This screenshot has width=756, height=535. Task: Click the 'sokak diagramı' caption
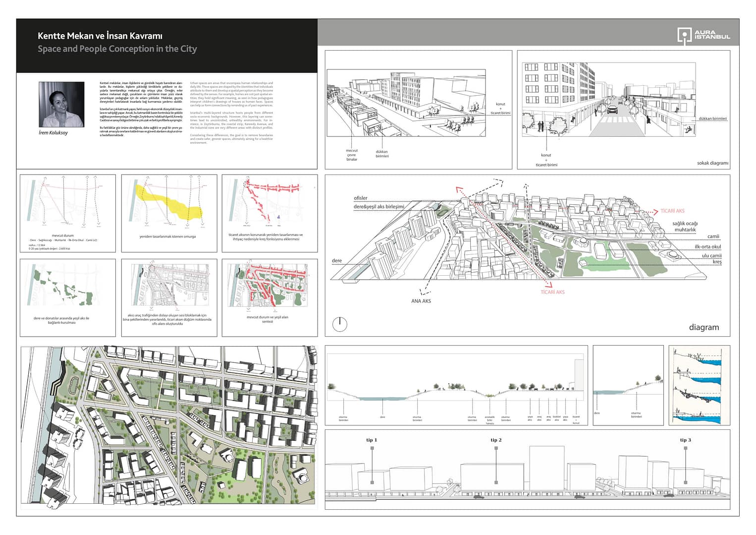(x=712, y=163)
